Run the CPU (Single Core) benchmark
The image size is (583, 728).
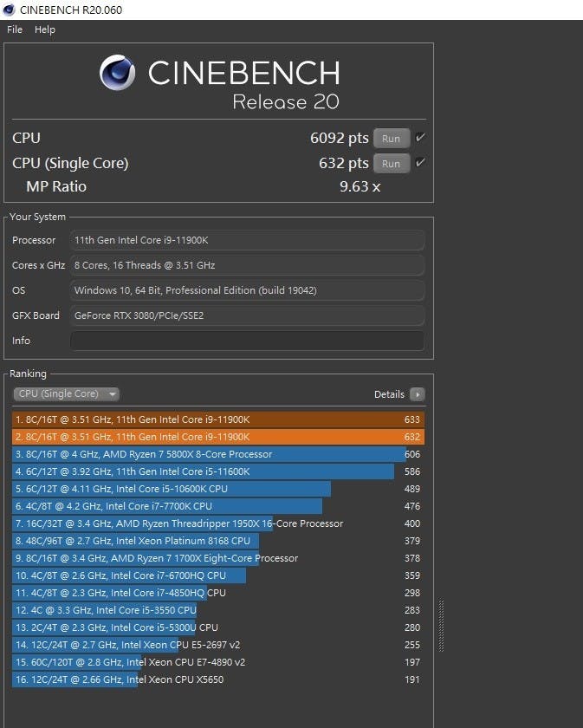[392, 164]
